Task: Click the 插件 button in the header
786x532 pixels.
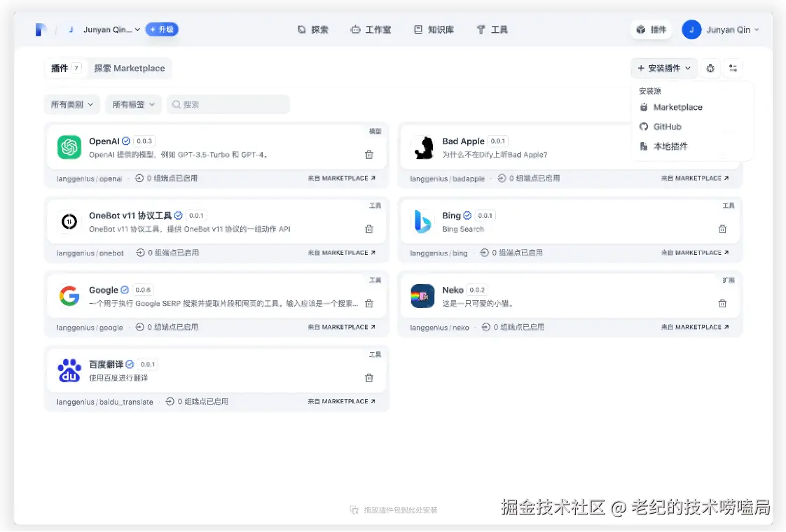Action: (x=651, y=29)
